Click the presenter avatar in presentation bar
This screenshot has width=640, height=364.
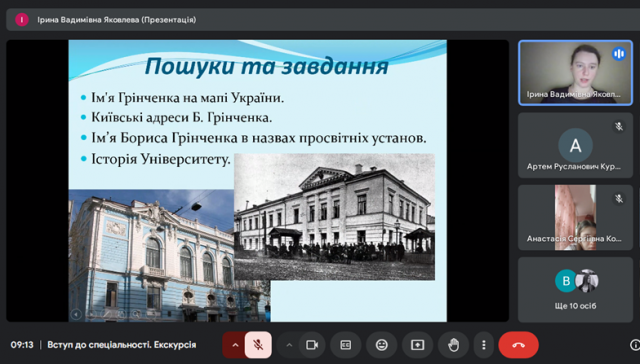coord(22,20)
